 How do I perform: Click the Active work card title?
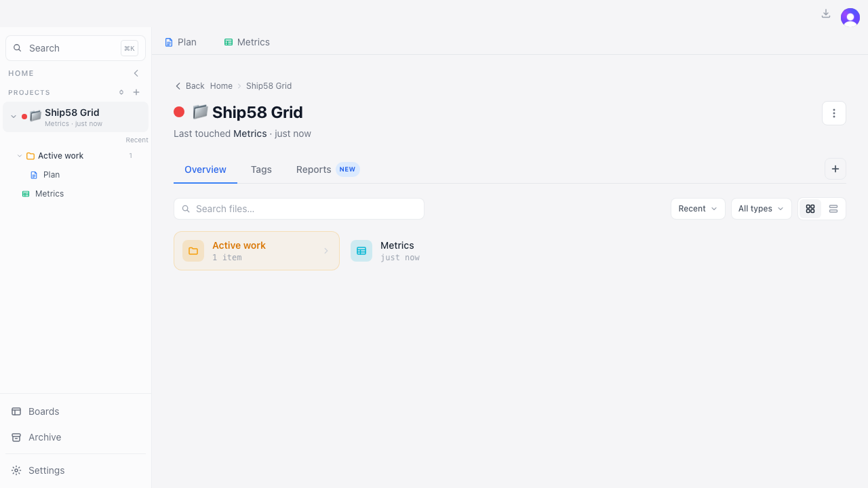pos(239,245)
